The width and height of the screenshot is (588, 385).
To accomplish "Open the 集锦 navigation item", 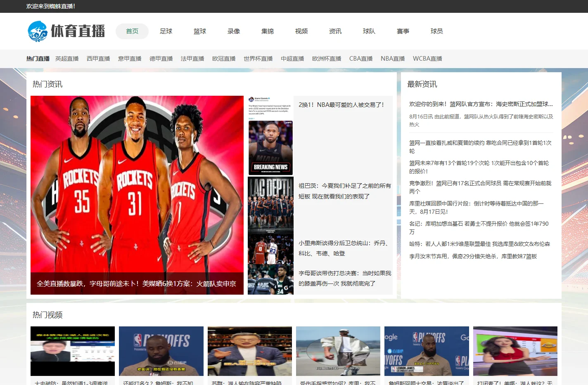I will pos(268,31).
